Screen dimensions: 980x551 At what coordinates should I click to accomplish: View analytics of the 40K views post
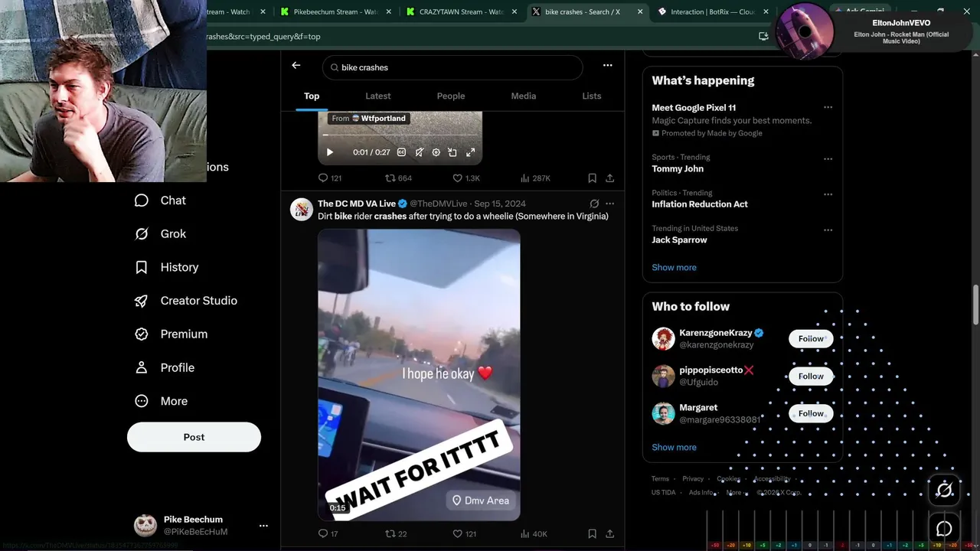coord(534,533)
